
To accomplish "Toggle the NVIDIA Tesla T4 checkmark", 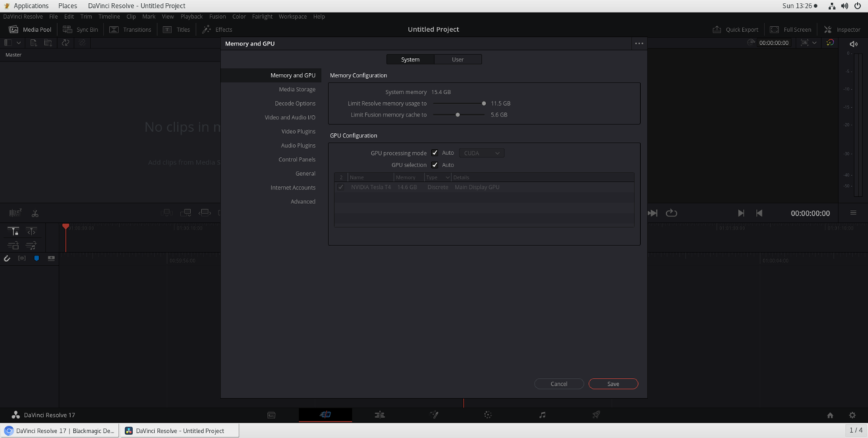I will click(x=341, y=188).
